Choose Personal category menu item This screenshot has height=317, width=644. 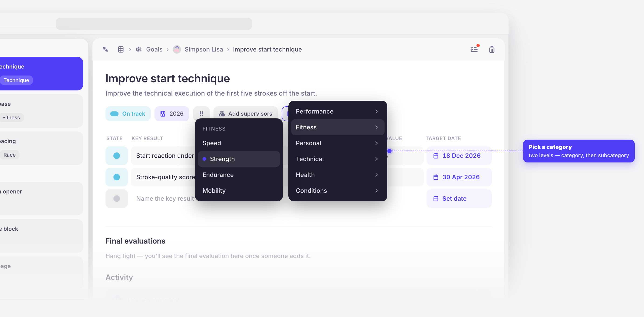pyautogui.click(x=338, y=143)
